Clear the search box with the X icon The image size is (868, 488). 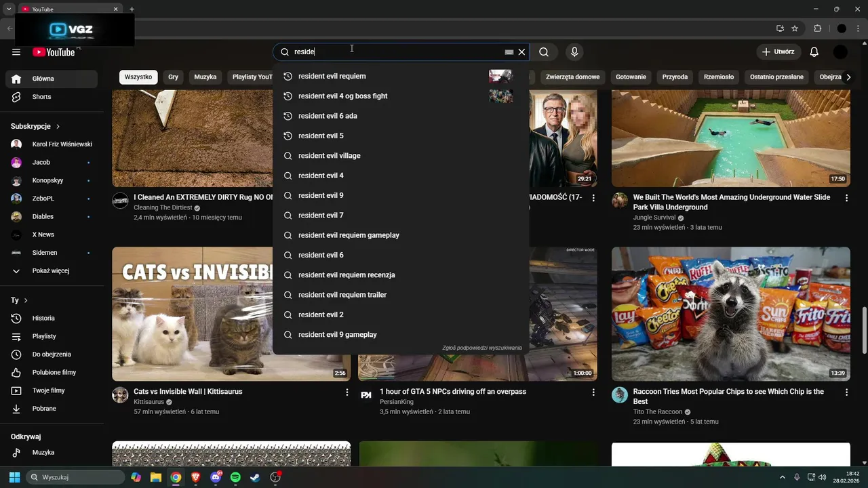point(521,52)
